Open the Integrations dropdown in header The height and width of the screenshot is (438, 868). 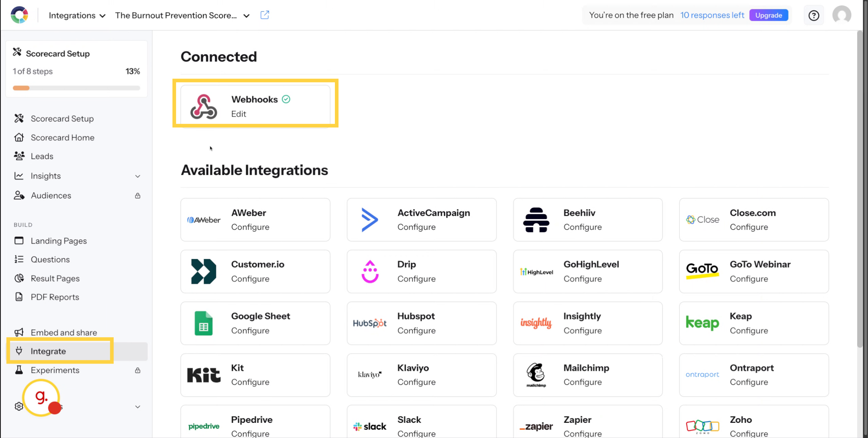point(77,16)
